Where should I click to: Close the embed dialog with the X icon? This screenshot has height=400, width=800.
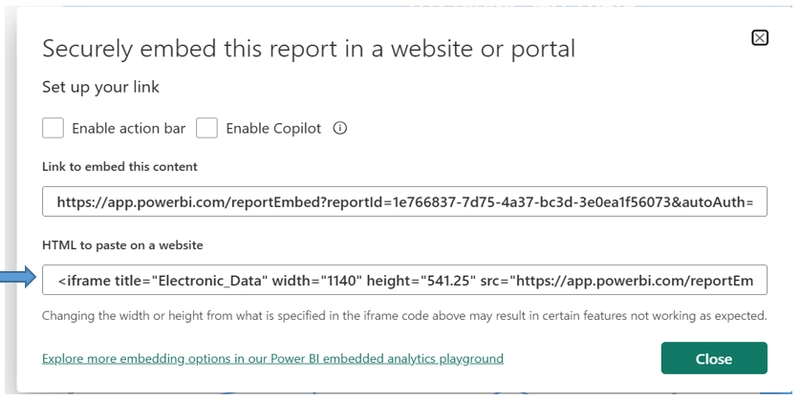pyautogui.click(x=759, y=38)
